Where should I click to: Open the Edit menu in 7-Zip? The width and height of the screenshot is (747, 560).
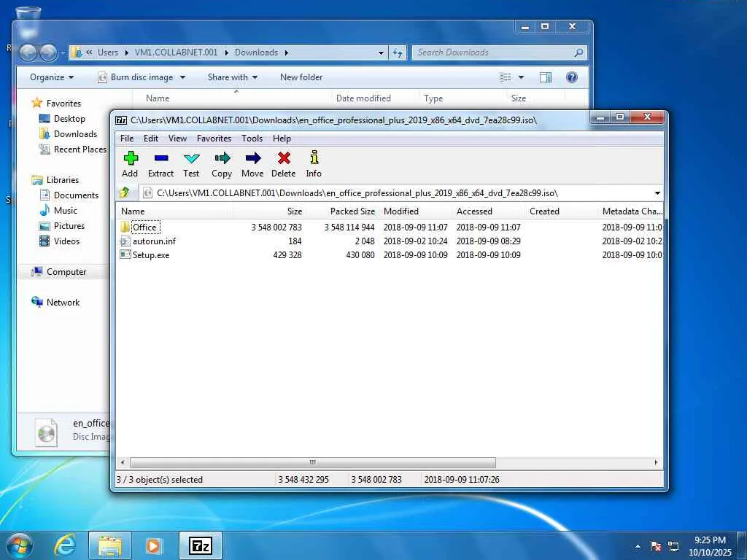click(150, 139)
